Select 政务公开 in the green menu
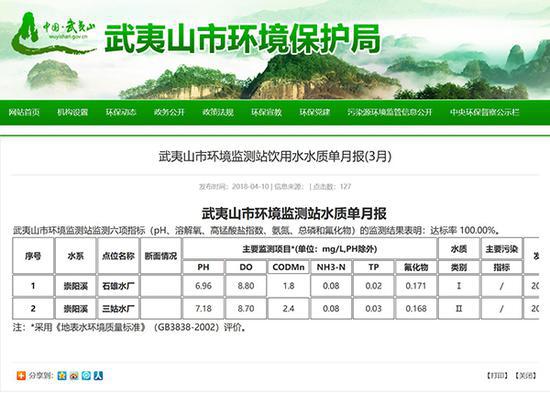Image resolution: width=550 pixels, height=393 pixels. [x=169, y=112]
